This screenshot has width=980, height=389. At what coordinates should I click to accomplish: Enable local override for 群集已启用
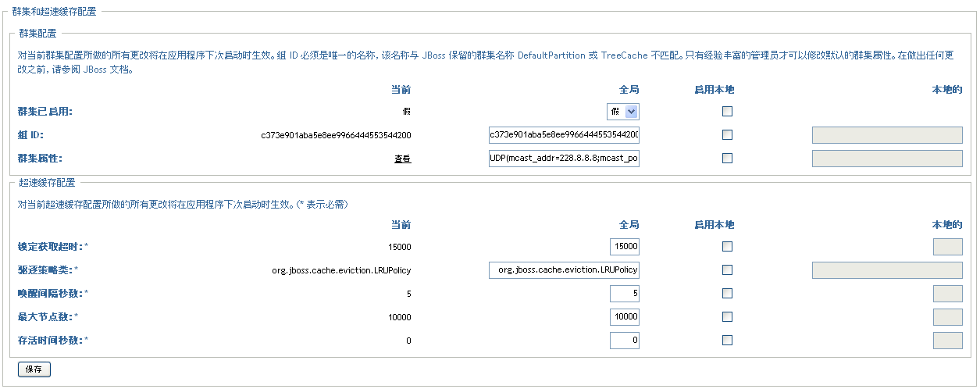(727, 112)
